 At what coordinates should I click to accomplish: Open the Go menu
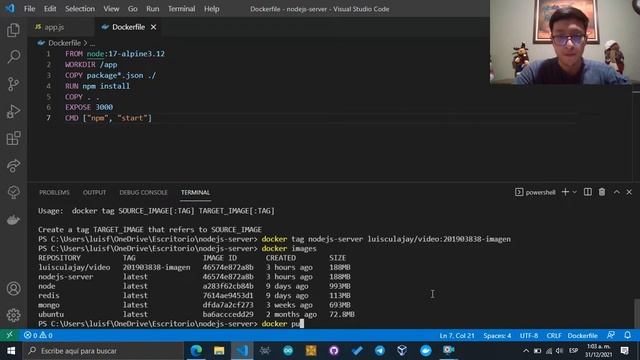click(x=133, y=9)
